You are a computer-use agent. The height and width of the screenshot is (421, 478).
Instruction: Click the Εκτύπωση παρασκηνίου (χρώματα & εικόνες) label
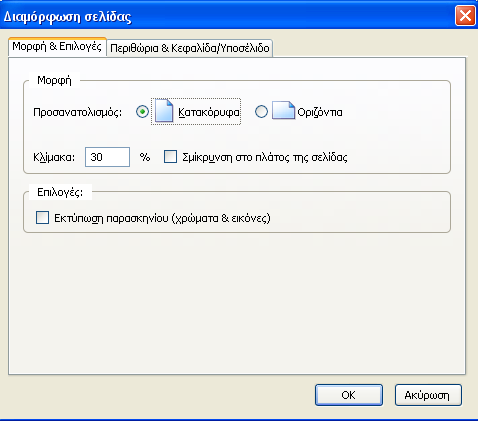[162, 218]
